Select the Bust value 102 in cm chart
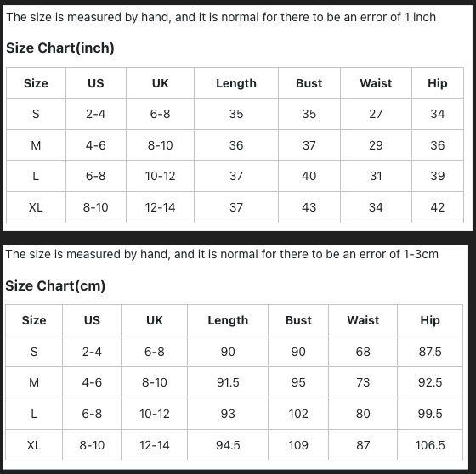Screen dimensions: 476x474 [298, 414]
